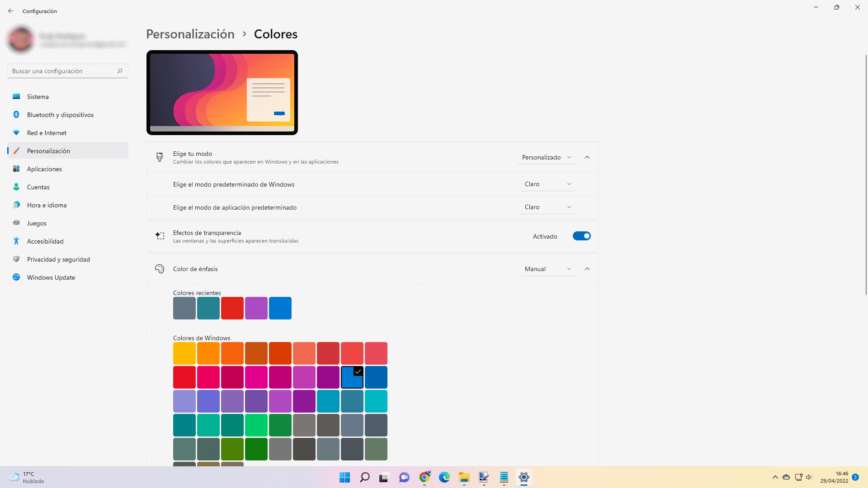Pick the recent gray-blue color swatch
Viewport: 868px width, 488px height.
[x=184, y=308]
